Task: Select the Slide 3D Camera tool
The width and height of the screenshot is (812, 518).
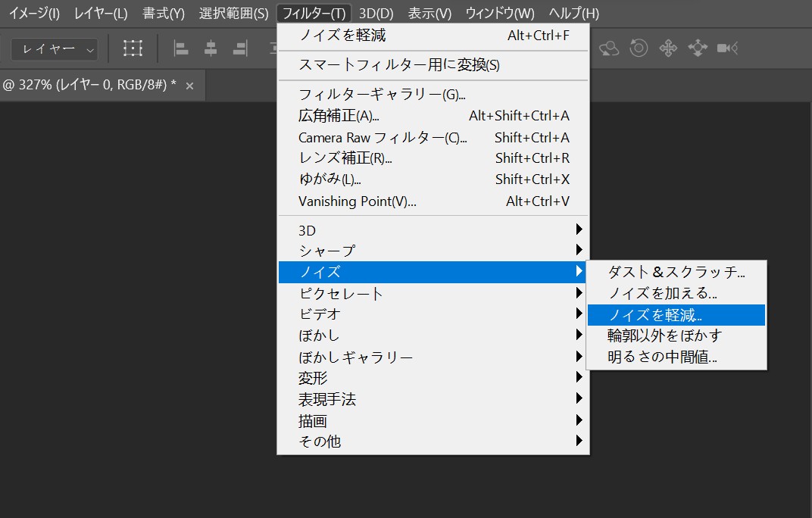Action: 698,48
